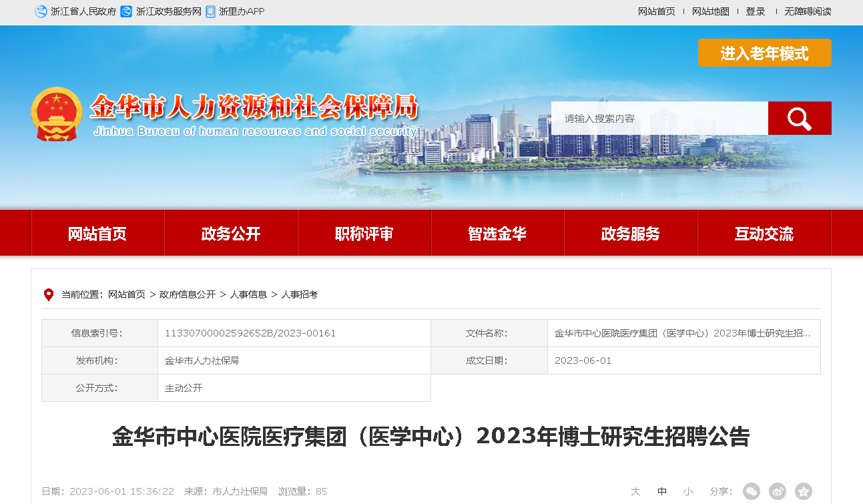Click the 成文日期 value 2023-06-01

coord(583,360)
